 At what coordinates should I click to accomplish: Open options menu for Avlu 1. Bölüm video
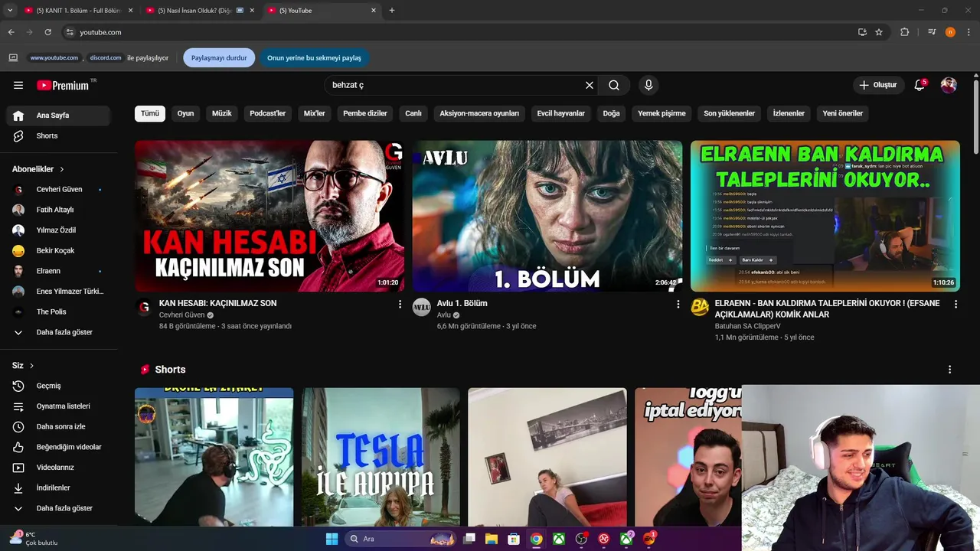[678, 304]
